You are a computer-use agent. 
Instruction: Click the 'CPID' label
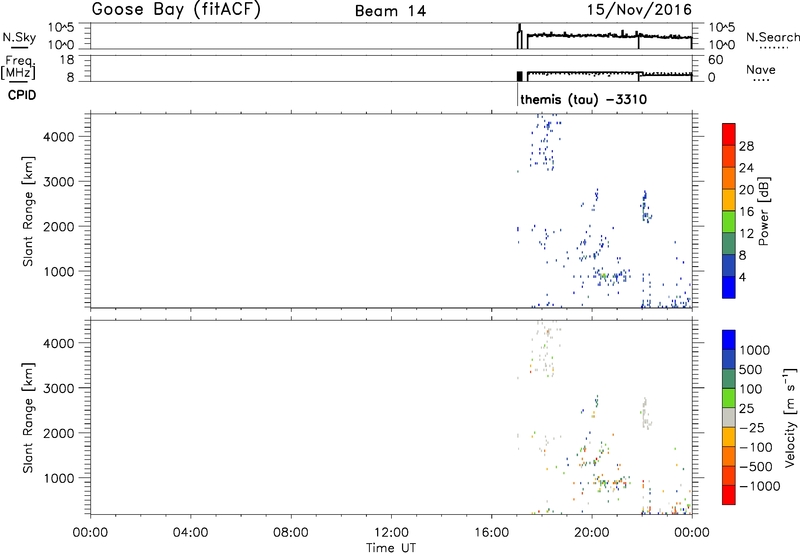(22, 95)
